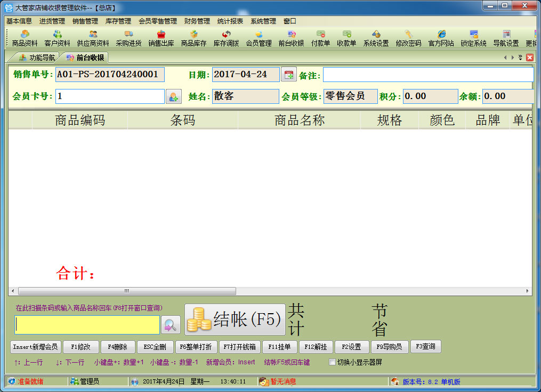Screen dimensions: 541x392
Task: Open 商品资料 toolbar icon
Action: point(25,38)
